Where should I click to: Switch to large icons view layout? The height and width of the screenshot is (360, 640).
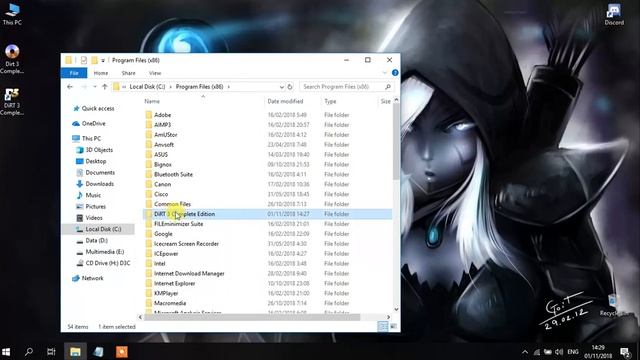click(x=393, y=326)
